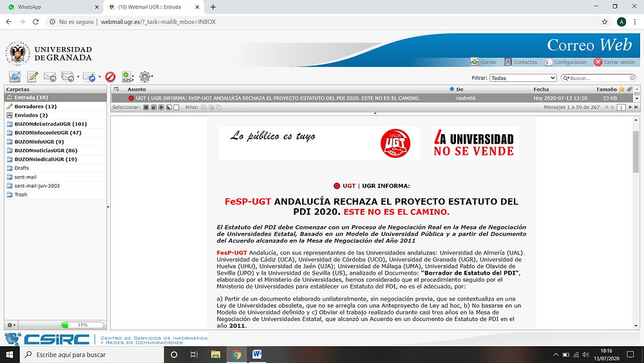Viewport: 644px width, 363px height.
Task: Open the BUZONsindicalUGR (19) folder
Action: point(55,159)
